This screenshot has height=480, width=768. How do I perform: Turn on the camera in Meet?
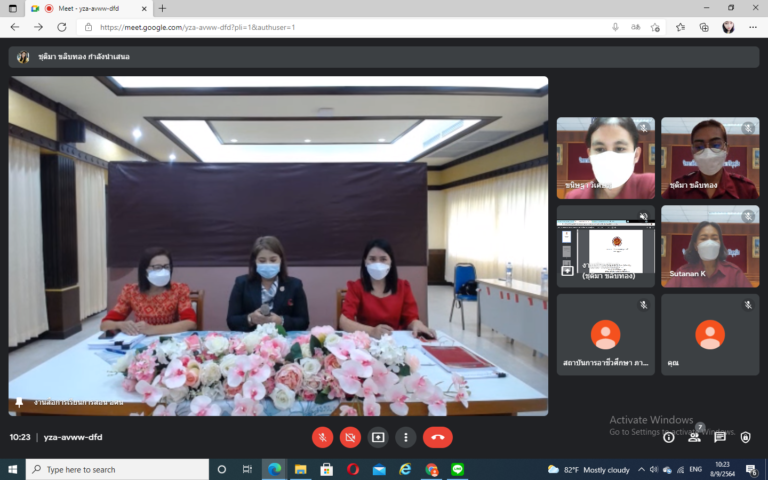[350, 437]
